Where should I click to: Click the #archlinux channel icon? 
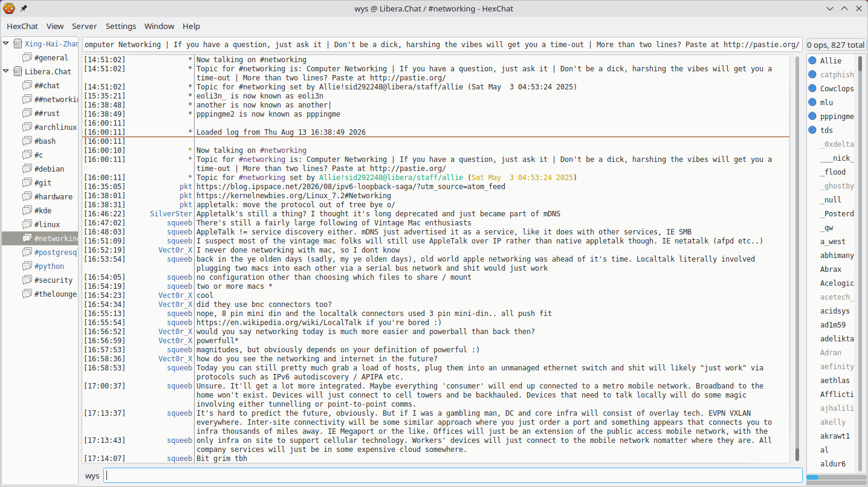[27, 127]
